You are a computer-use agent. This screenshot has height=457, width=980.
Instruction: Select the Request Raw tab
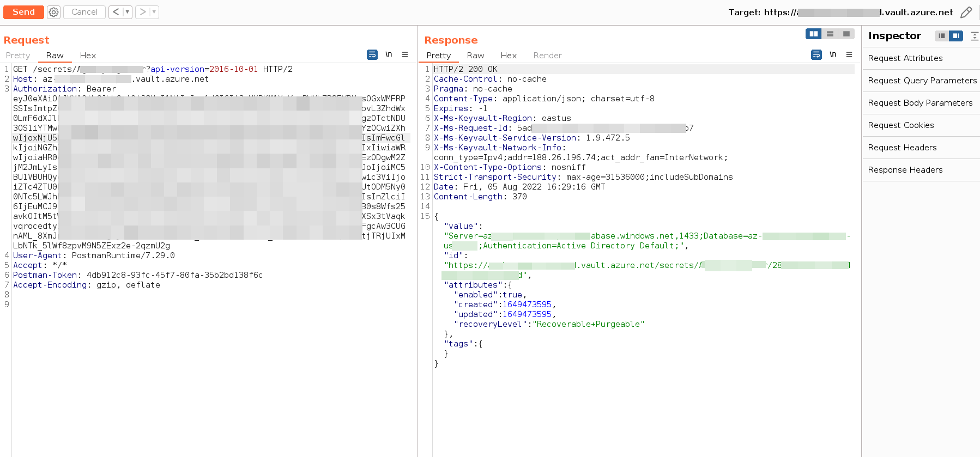pyautogui.click(x=55, y=56)
